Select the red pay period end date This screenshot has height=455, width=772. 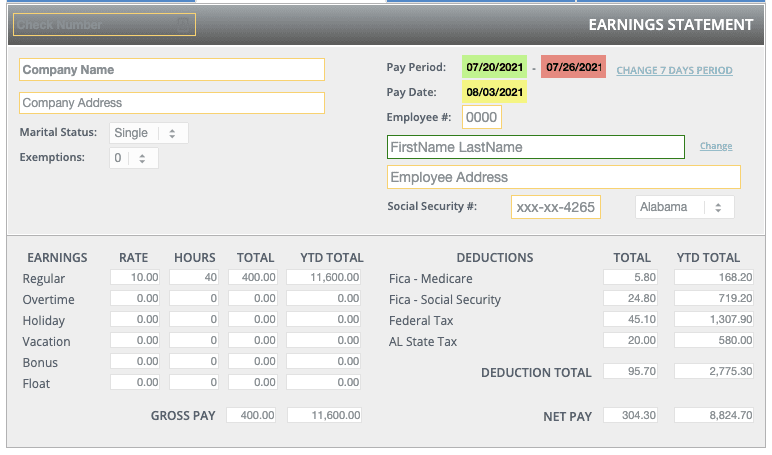(574, 67)
